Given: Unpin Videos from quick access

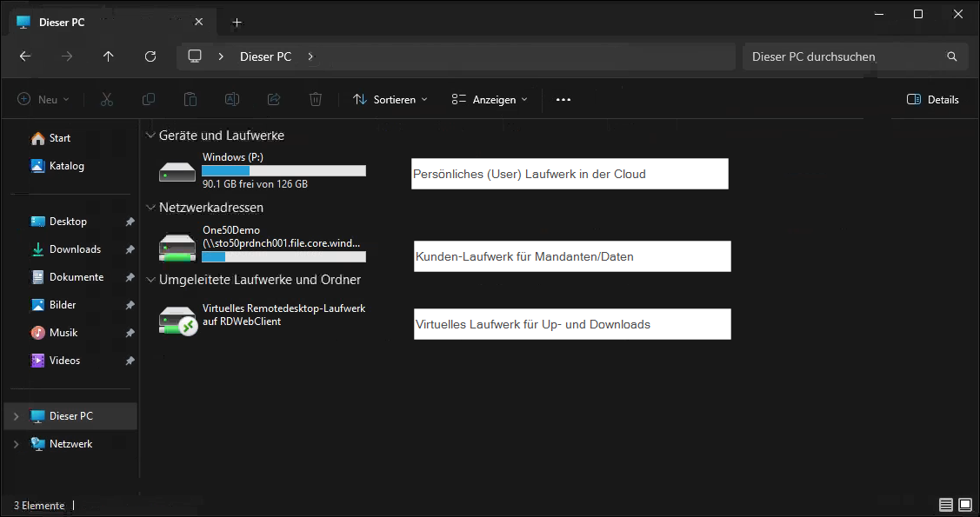Looking at the screenshot, I should point(130,361).
